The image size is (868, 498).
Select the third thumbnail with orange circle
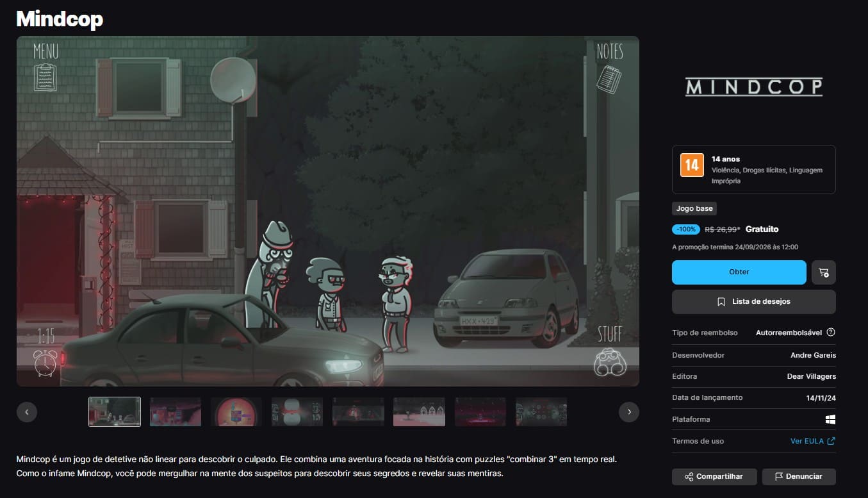point(236,412)
